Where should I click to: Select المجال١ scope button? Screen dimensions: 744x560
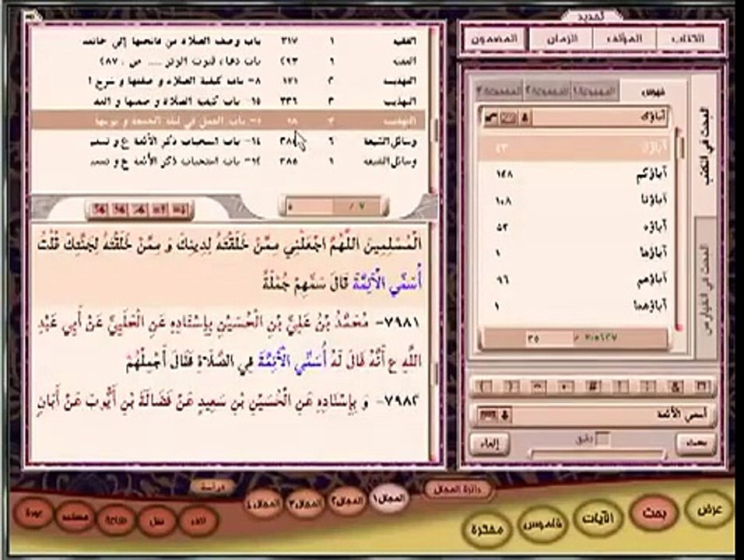coord(389,499)
